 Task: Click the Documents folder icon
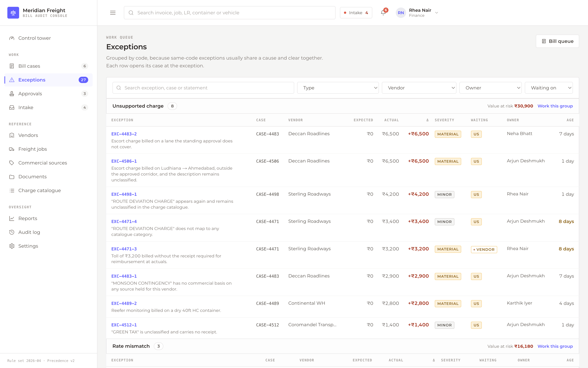12,177
